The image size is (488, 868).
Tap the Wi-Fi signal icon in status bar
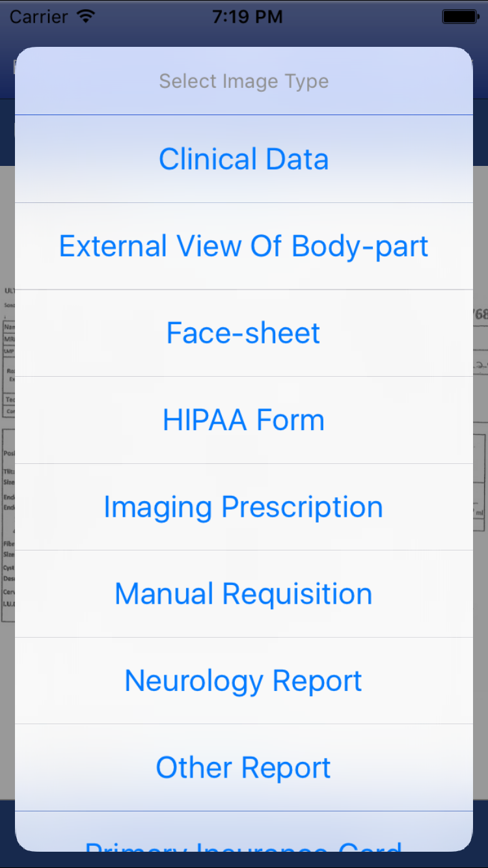pos(87,16)
